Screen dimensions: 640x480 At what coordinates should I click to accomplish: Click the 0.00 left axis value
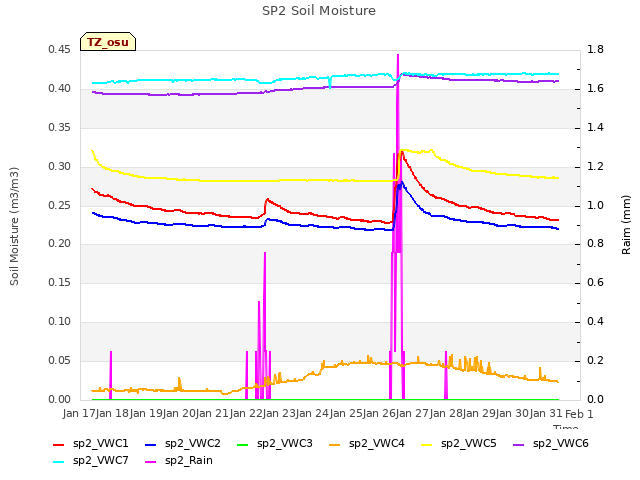pyautogui.click(x=60, y=399)
